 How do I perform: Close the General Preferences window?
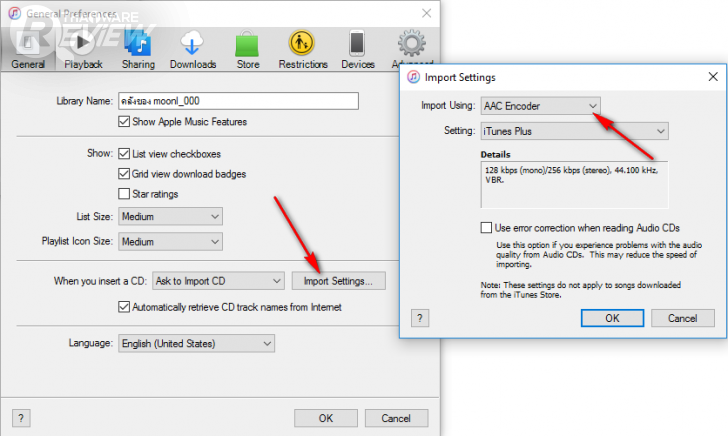(426, 13)
